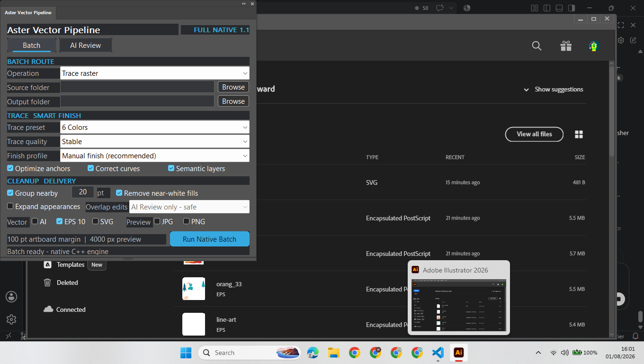Uncheck Group nearby option
Viewport: 644px width, 364px height.
click(x=10, y=193)
